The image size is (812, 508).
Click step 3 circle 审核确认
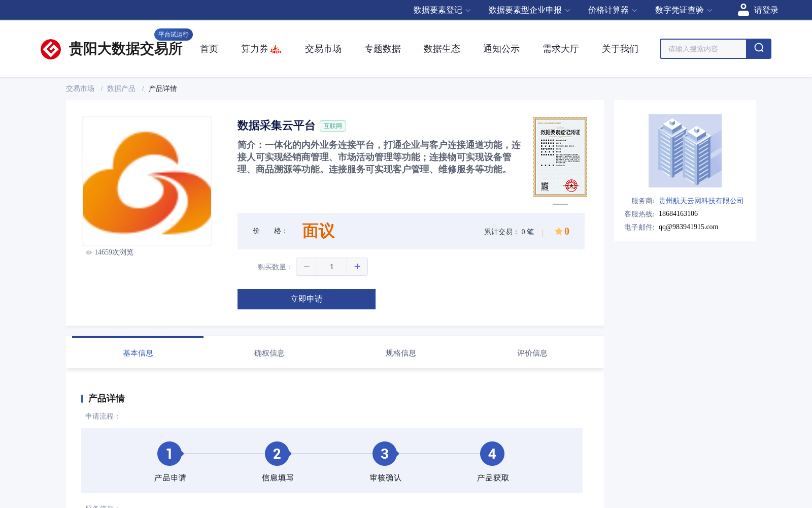coord(385,454)
